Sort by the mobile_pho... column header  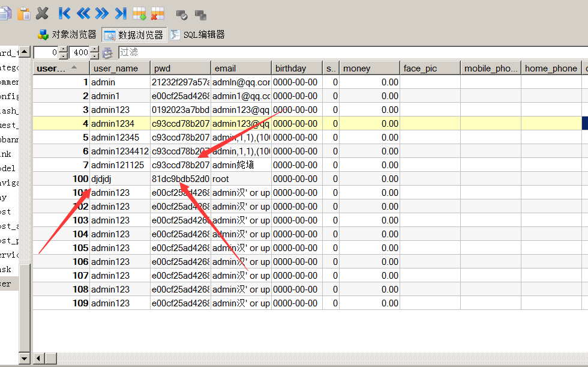[491, 68]
